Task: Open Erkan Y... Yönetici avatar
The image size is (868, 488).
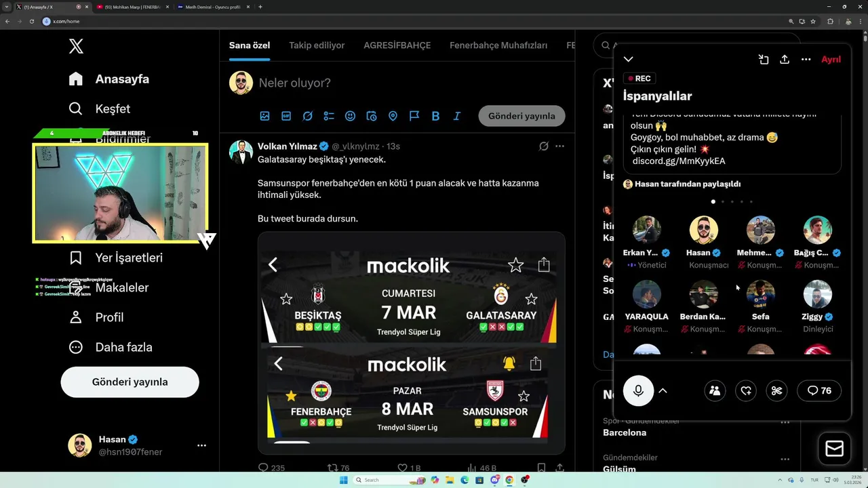Action: pyautogui.click(x=646, y=230)
